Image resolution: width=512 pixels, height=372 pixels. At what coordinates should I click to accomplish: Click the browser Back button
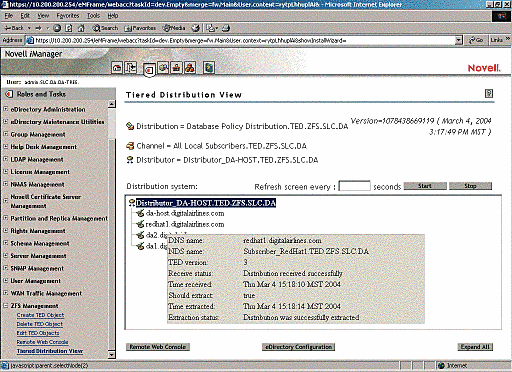click(x=14, y=28)
